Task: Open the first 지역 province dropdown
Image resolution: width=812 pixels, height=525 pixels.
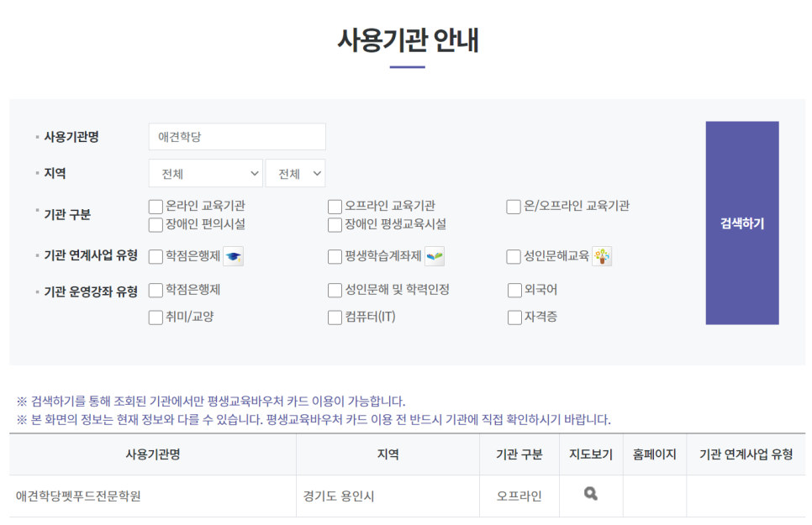Action: [206, 174]
